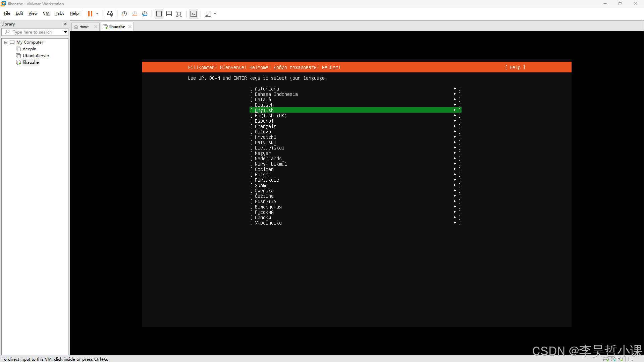
Task: Open the Edit menu
Action: coord(19,13)
